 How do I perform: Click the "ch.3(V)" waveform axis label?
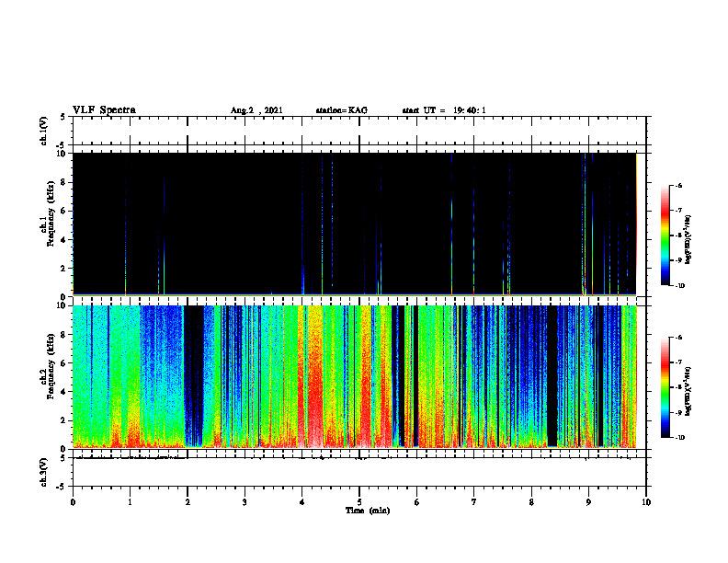pos(44,473)
